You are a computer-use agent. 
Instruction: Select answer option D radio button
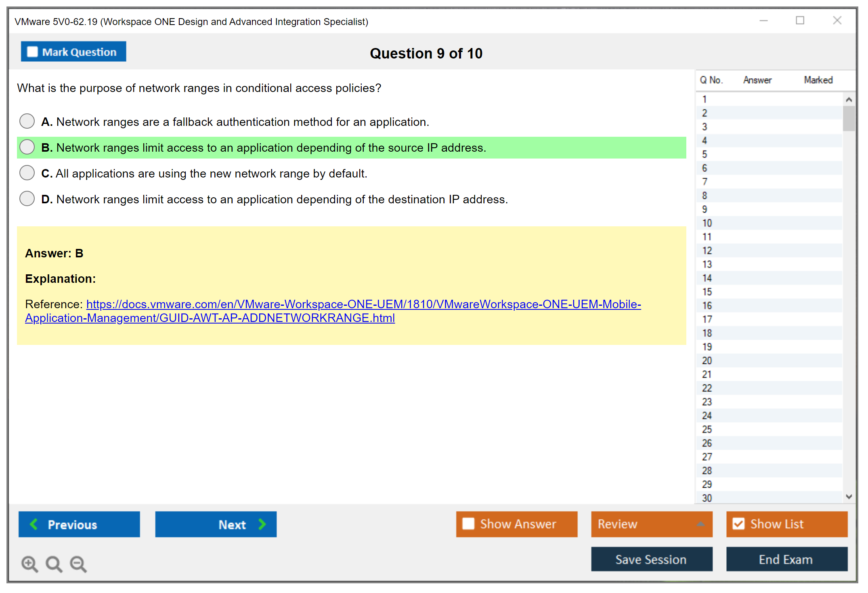(x=27, y=198)
